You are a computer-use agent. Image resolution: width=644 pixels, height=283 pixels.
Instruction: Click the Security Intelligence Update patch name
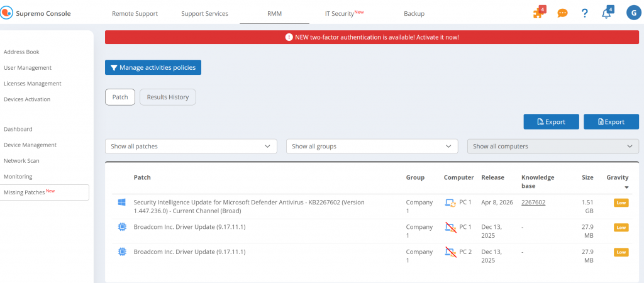[x=249, y=207]
